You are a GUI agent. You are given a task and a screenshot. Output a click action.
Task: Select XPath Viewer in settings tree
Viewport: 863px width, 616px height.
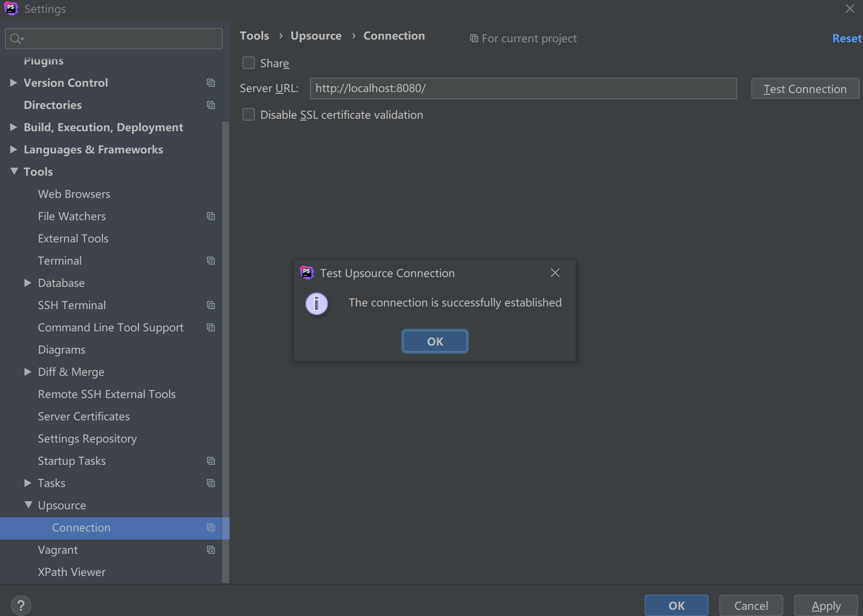[72, 572]
